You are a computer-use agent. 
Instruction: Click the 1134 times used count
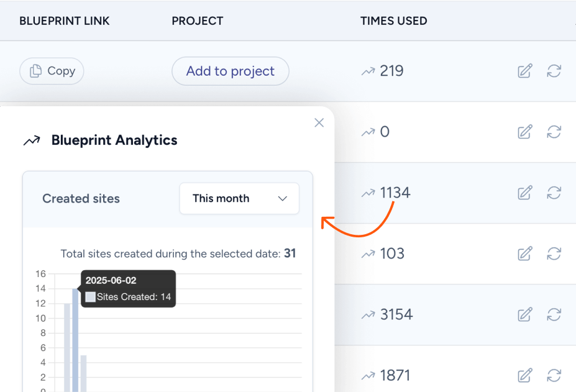395,193
